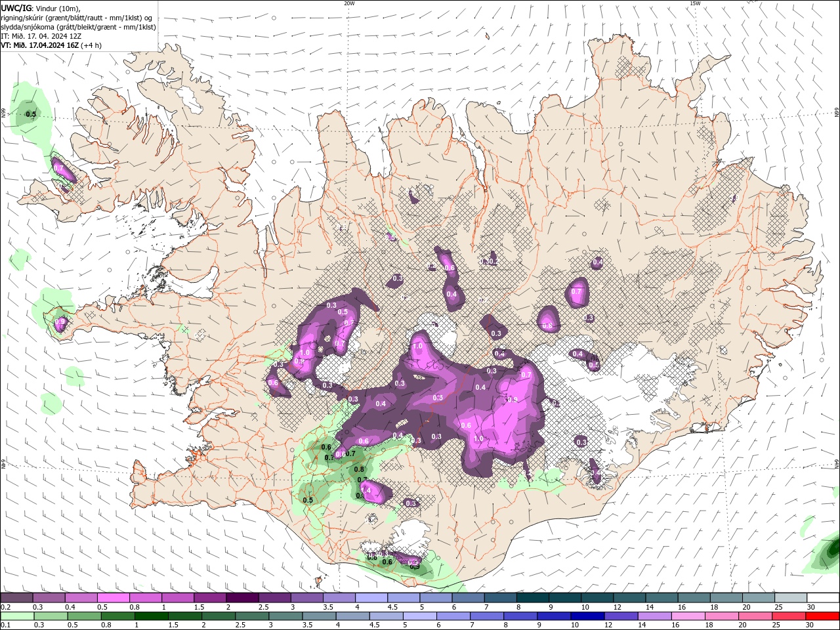Click the '15W' longitude label

click(695, 3)
